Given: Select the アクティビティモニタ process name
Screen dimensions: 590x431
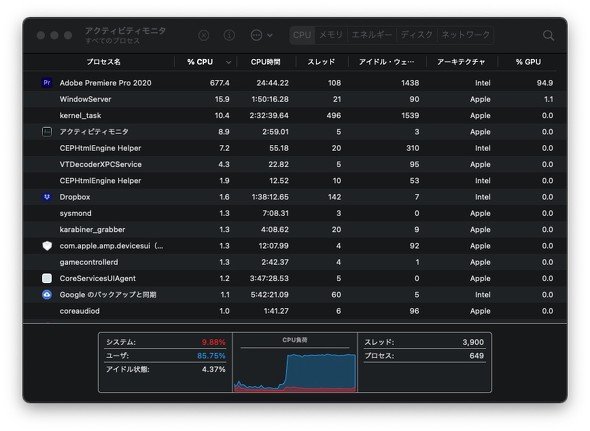Looking at the screenshot, I should tap(94, 132).
